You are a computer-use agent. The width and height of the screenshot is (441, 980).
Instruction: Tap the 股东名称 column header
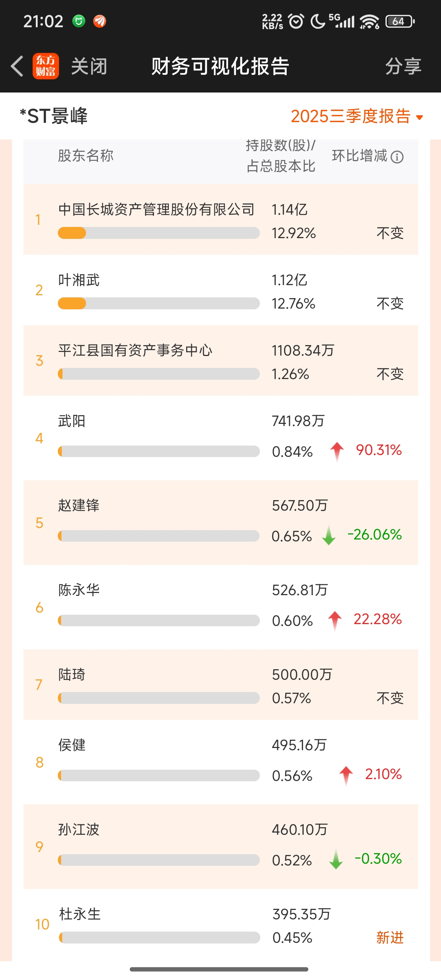(86, 156)
